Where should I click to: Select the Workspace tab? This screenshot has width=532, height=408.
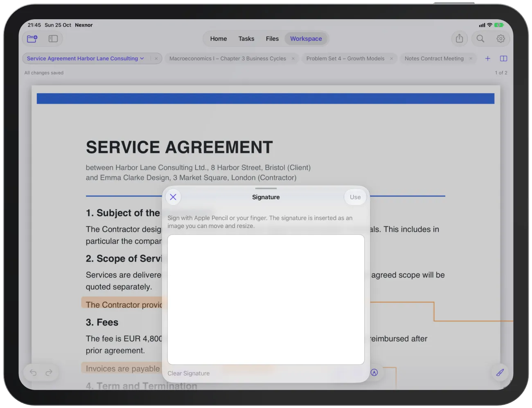point(306,39)
